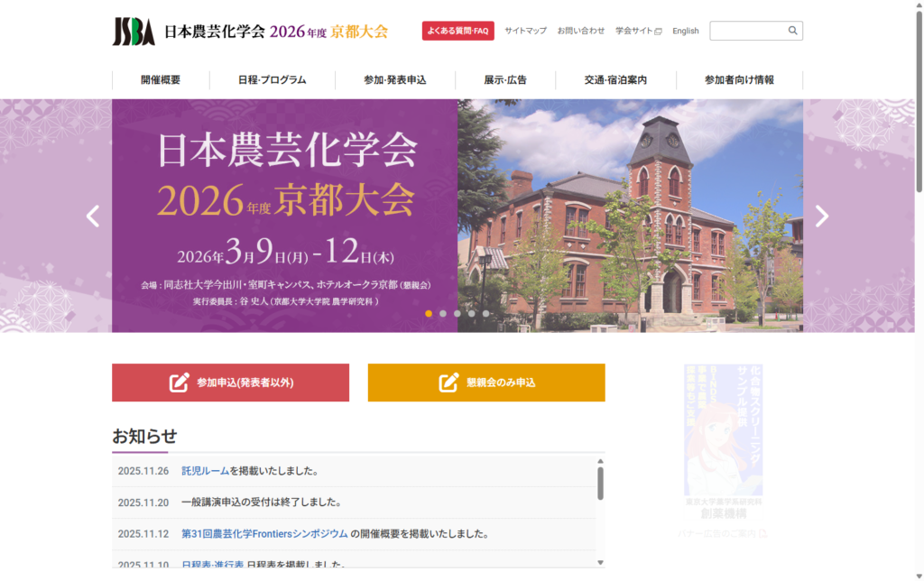Select the second carousel slide dot
Screen dimensions: 924x581
click(x=442, y=314)
